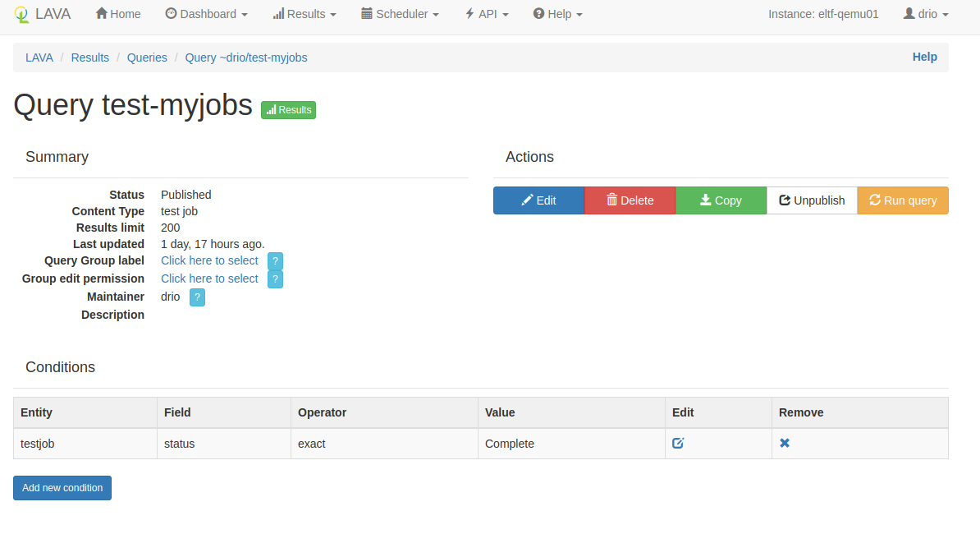Image resolution: width=980 pixels, height=534 pixels.
Task: Open the Help navbar menu
Action: click(558, 14)
